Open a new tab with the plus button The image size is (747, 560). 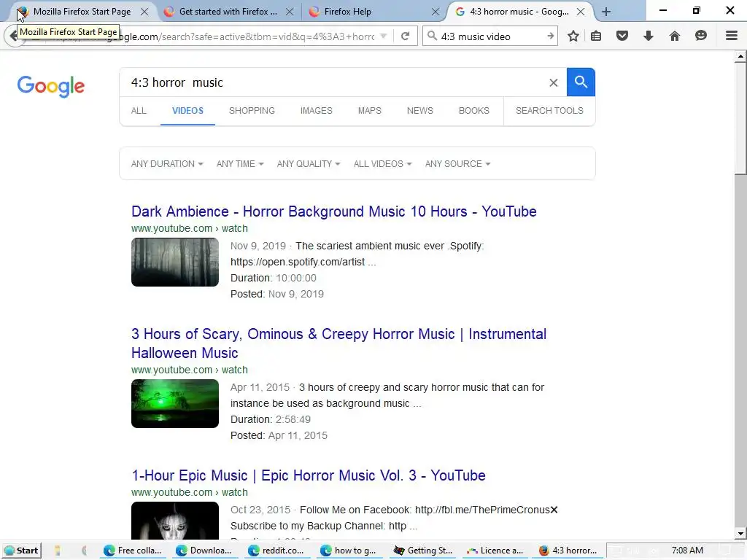[606, 12]
